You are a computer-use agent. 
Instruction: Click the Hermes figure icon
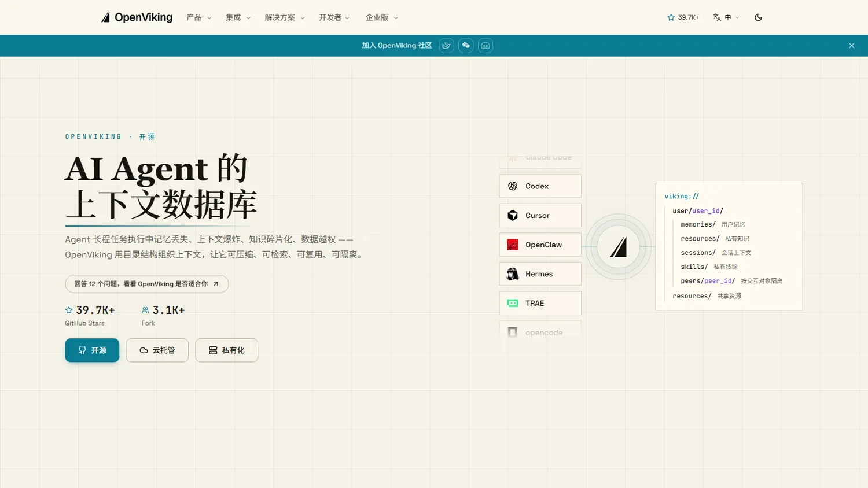click(x=513, y=274)
